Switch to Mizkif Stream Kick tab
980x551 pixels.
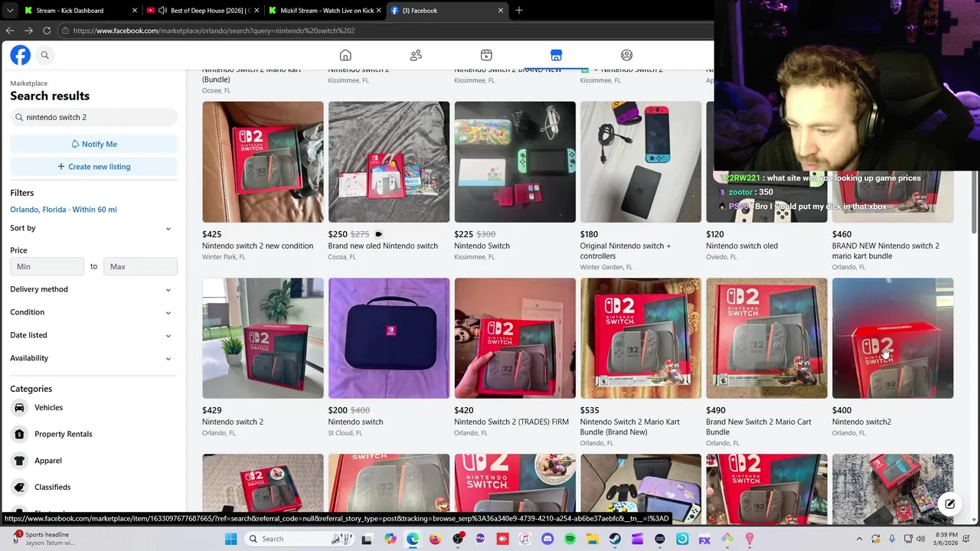325,11
